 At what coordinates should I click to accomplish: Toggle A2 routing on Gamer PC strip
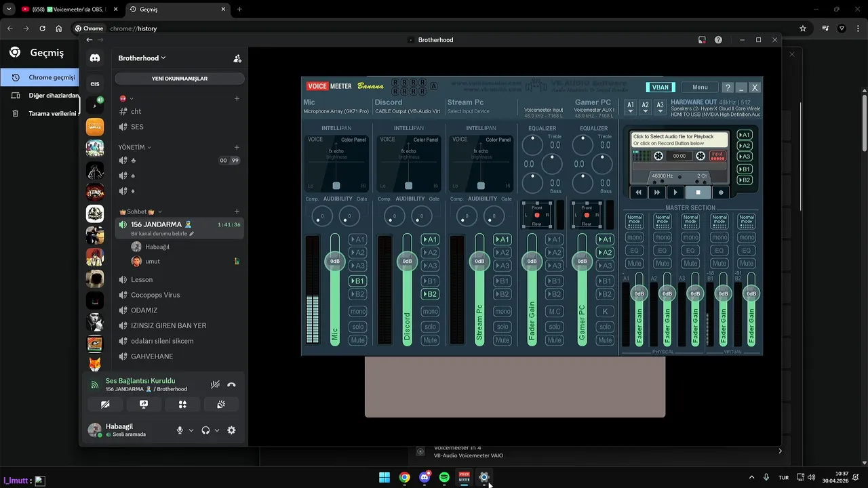click(605, 252)
